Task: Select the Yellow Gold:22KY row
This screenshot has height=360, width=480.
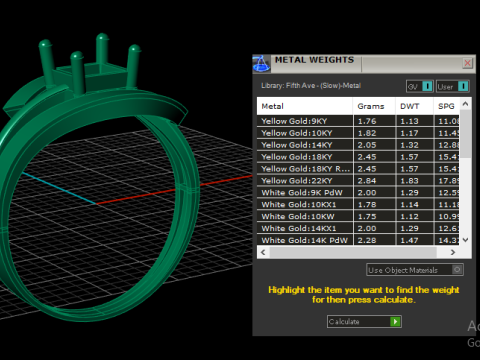Action: tap(358, 181)
